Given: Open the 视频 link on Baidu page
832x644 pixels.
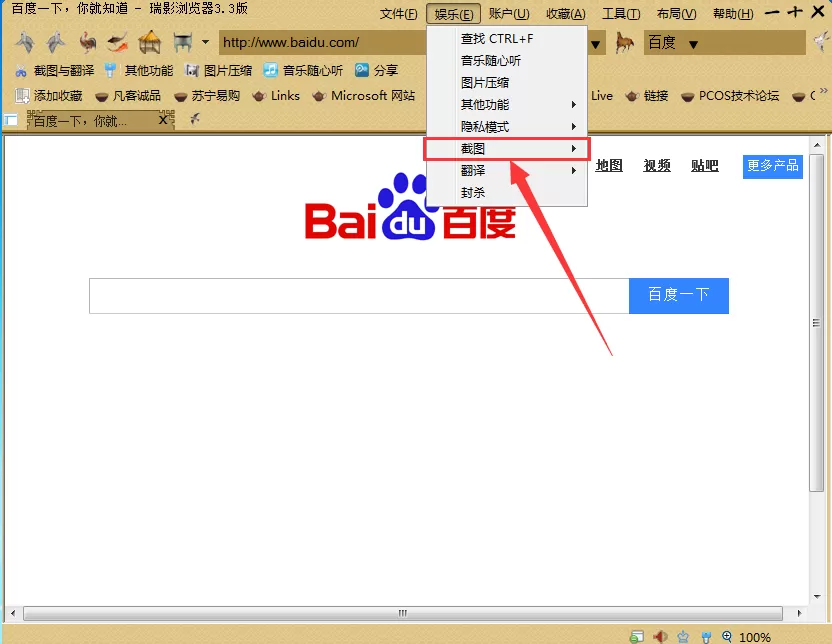Looking at the screenshot, I should (x=657, y=166).
